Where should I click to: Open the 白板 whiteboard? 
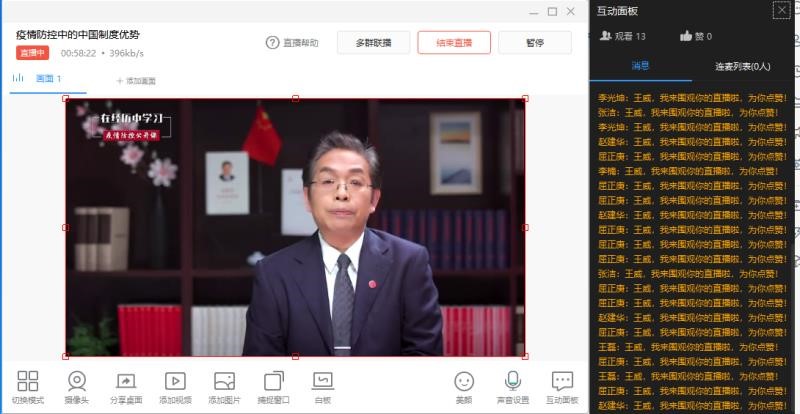pyautogui.click(x=322, y=382)
